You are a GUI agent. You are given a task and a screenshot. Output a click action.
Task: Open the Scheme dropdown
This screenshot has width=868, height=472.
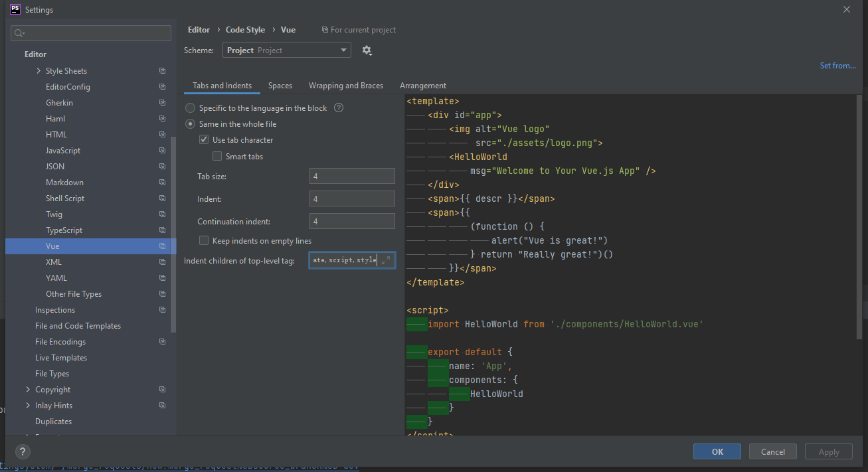[x=287, y=50]
